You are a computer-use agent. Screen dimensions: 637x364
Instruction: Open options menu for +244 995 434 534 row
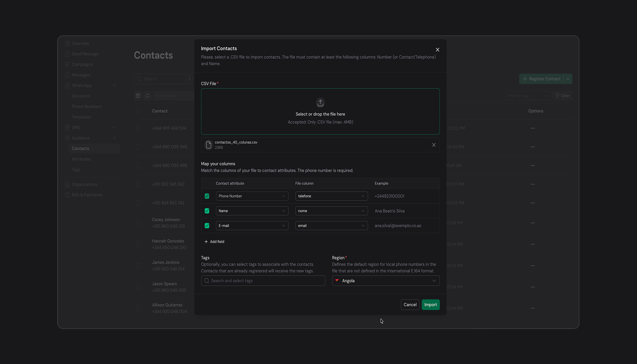(533, 128)
